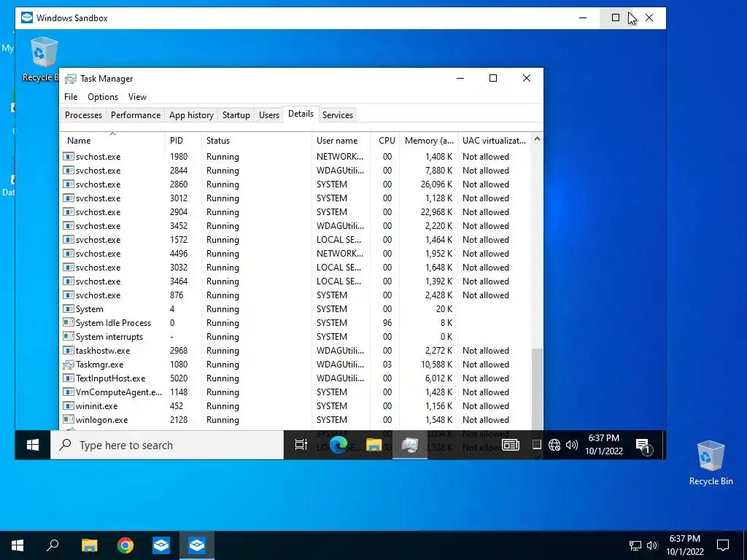
Task: Select the Taskmgr.exe process icon
Action: (69, 365)
